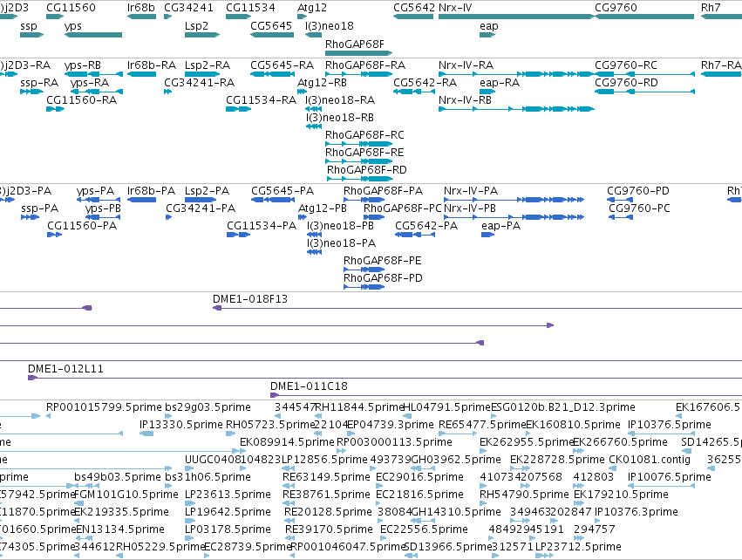Click the yps-PA protein label
742x560 pixels.
(95, 191)
